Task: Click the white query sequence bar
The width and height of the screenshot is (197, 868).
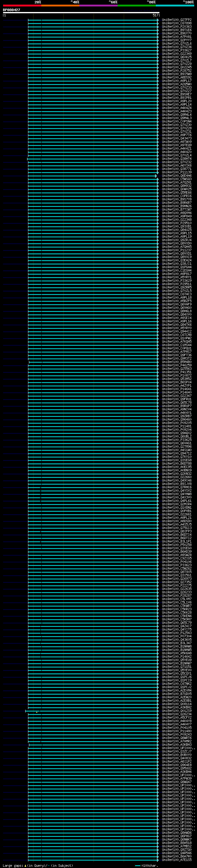Action: tap(81, 12)
